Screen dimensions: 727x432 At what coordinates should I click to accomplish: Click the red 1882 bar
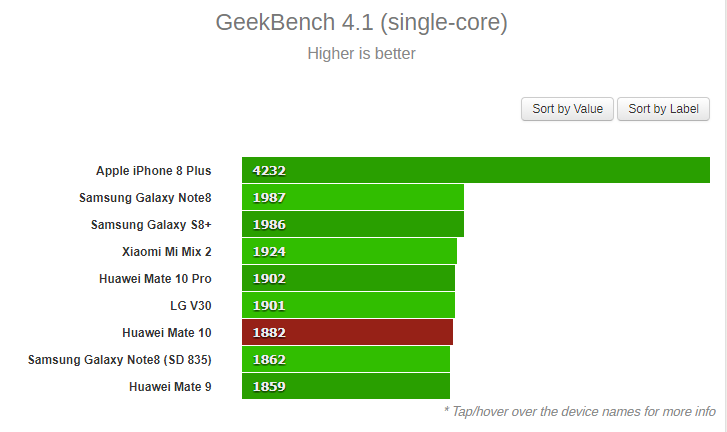pyautogui.click(x=347, y=332)
